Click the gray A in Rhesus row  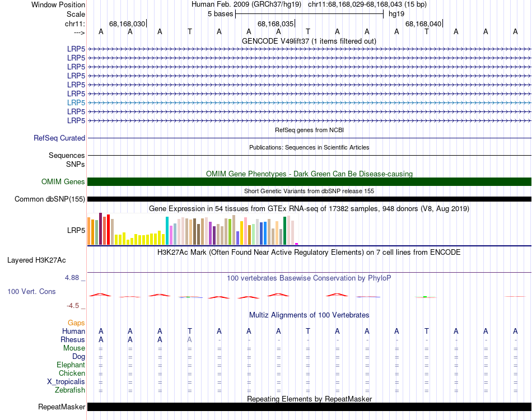[x=190, y=339]
